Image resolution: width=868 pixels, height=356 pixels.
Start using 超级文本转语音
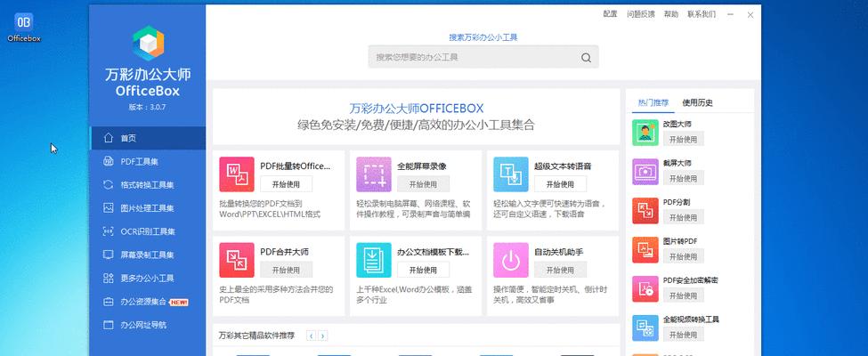click(560, 184)
